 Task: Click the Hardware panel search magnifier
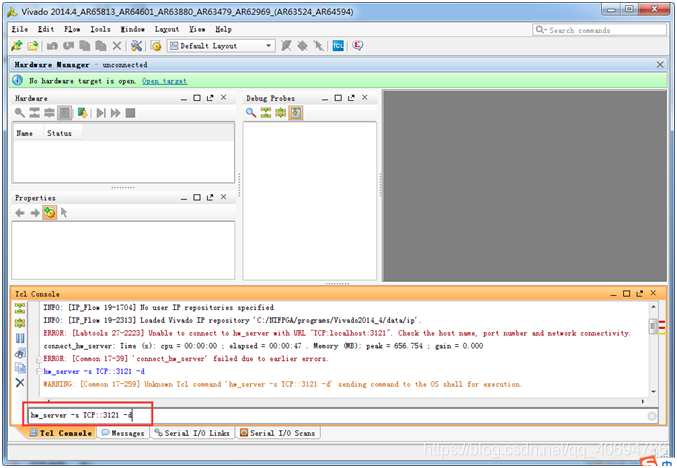click(20, 113)
